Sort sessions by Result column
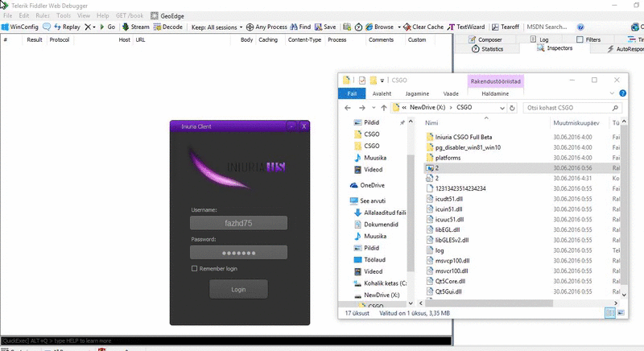This screenshot has width=644, height=351. (35, 39)
